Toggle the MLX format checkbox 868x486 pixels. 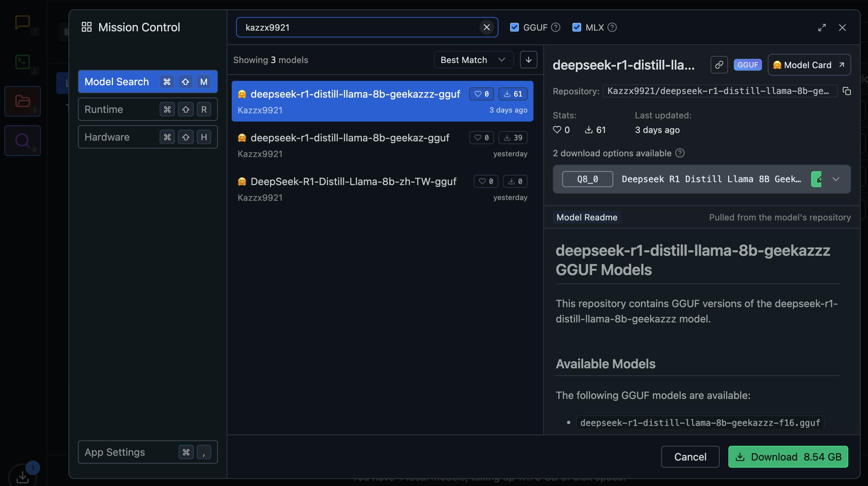(576, 27)
